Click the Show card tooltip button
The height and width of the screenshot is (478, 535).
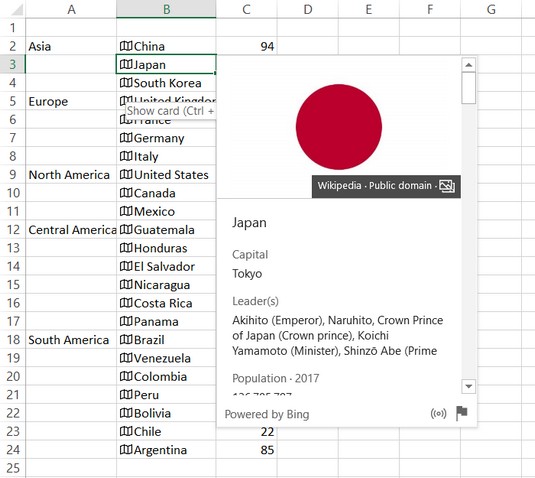tap(170, 111)
